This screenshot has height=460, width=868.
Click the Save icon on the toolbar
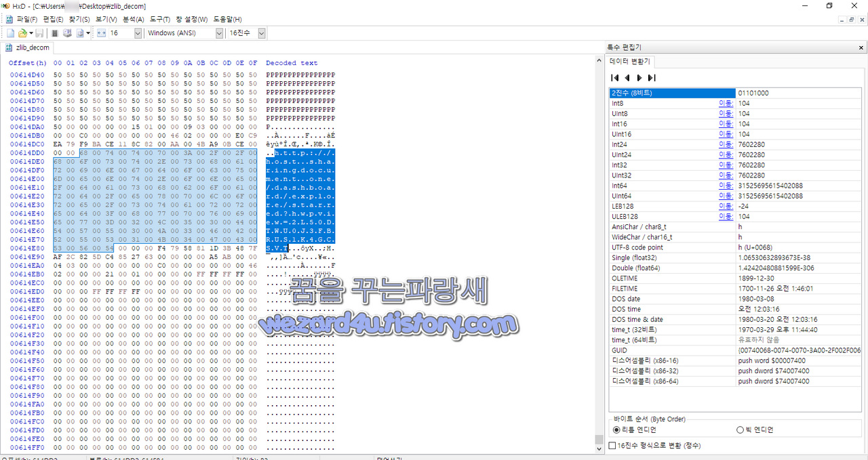click(x=39, y=33)
